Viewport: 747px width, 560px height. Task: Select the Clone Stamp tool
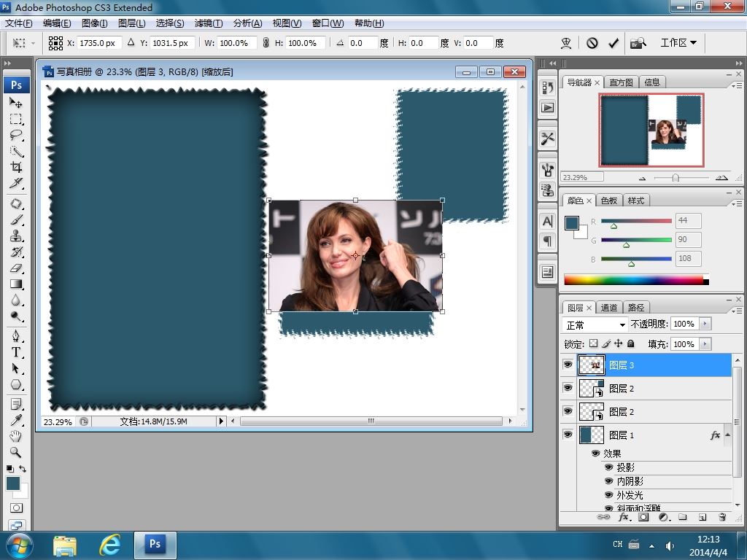(16, 236)
